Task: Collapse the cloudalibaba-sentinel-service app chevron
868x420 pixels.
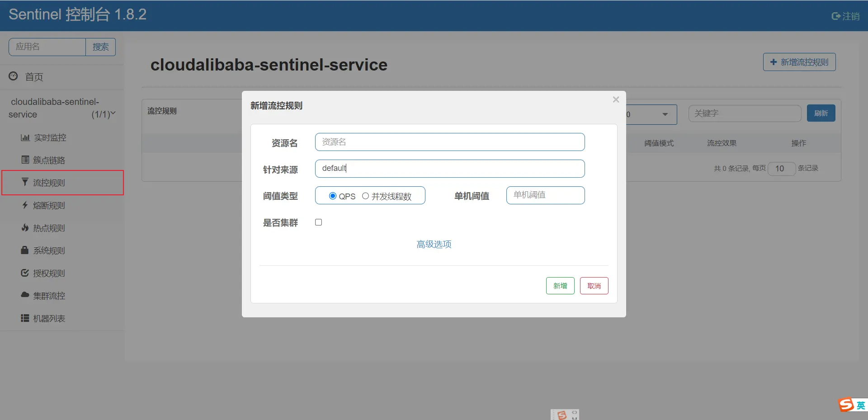Action: pos(113,113)
